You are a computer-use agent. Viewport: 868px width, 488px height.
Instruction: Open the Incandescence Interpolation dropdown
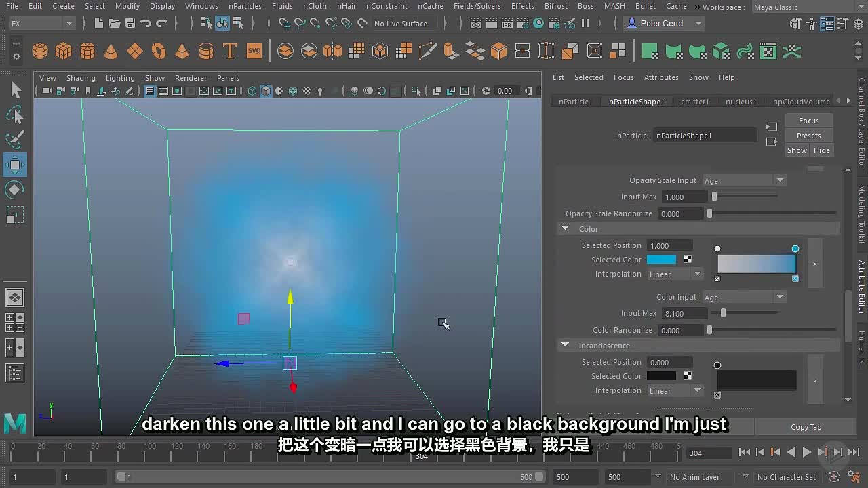pyautogui.click(x=675, y=390)
